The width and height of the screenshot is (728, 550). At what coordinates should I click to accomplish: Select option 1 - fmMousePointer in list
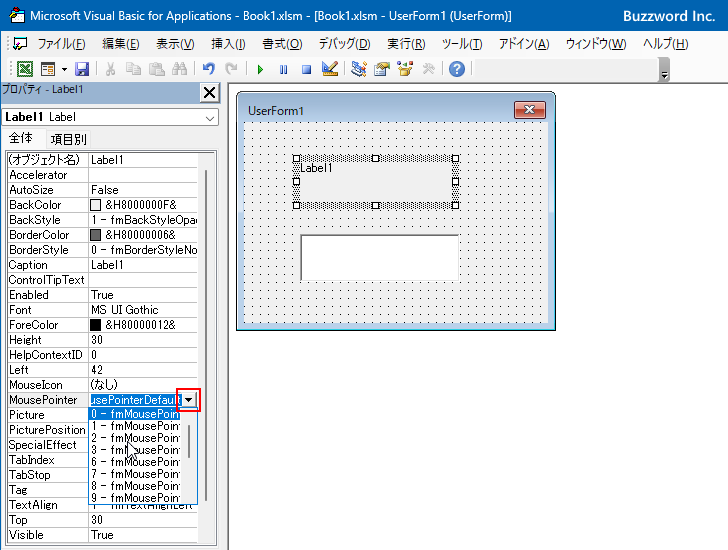pos(134,426)
